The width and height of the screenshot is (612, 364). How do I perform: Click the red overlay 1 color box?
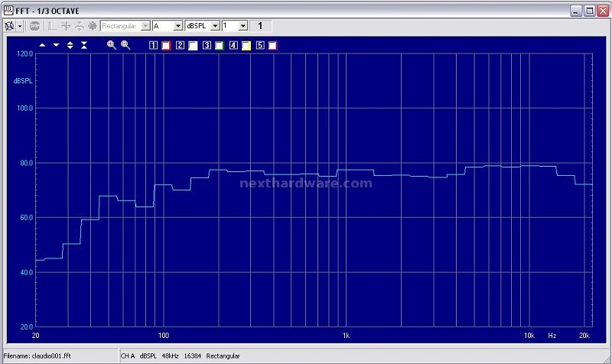tap(166, 46)
